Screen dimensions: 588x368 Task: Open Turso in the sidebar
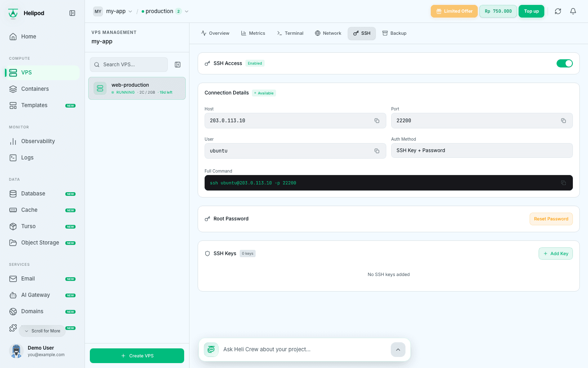[42, 226]
